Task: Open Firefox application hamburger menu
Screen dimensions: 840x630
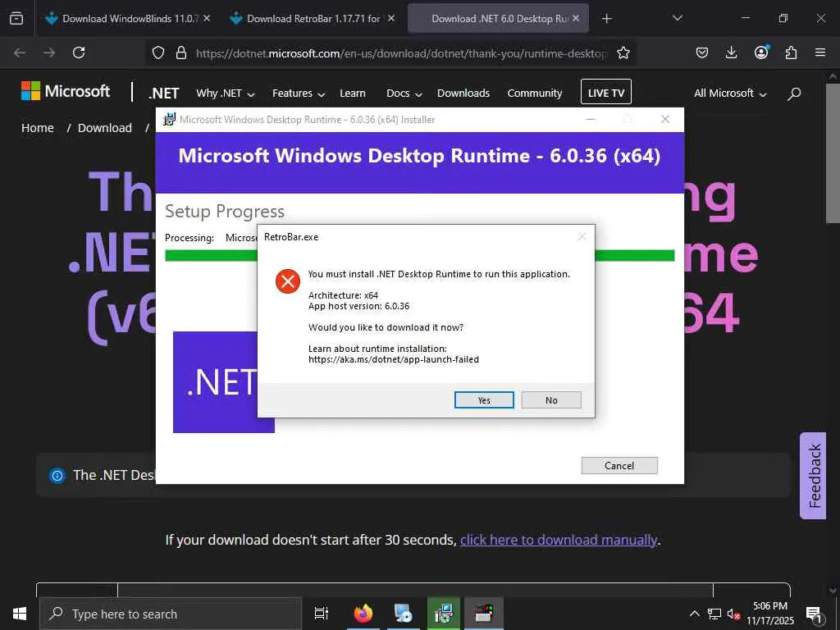Action: pos(820,52)
